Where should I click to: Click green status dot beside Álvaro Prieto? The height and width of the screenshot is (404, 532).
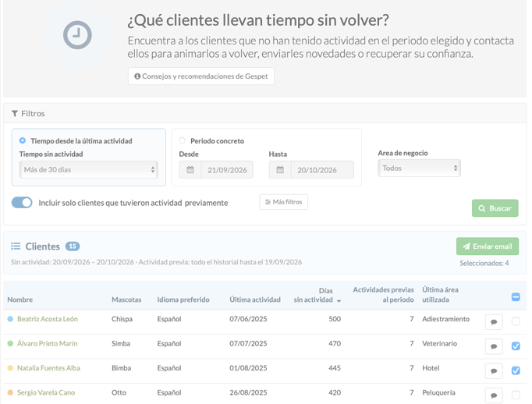(x=10, y=344)
